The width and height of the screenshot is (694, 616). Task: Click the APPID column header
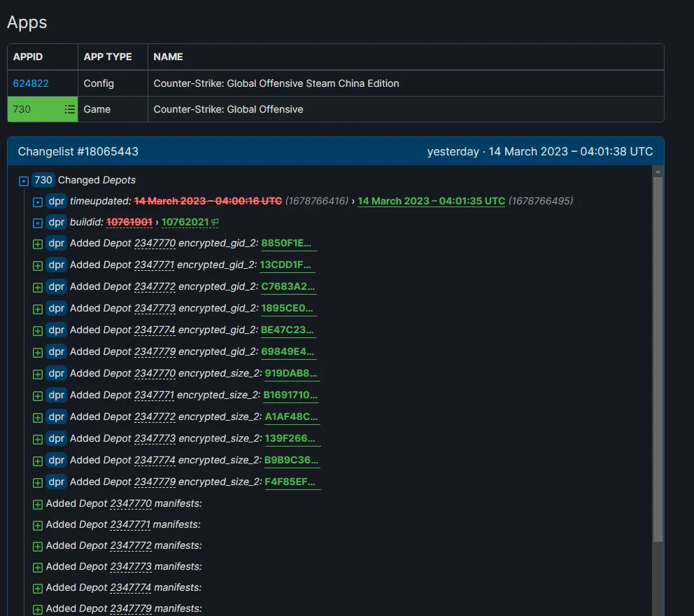[x=28, y=57]
